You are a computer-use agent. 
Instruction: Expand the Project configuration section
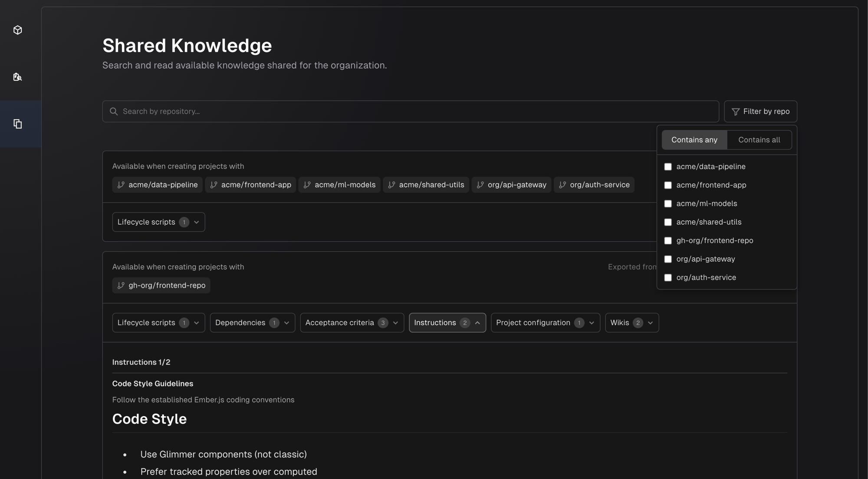[546, 323]
